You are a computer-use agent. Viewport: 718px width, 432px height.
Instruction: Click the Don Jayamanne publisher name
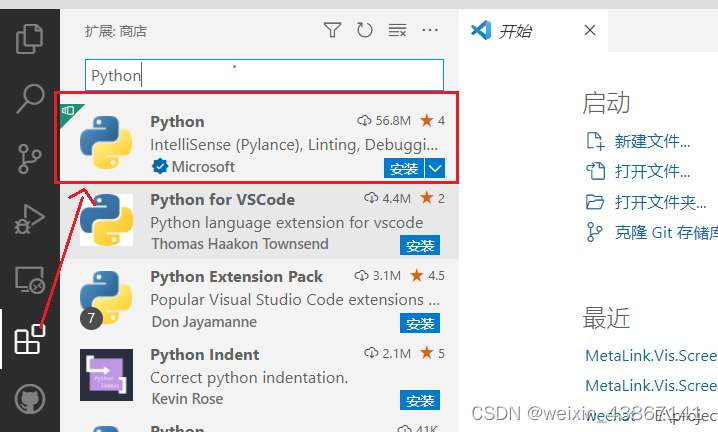pos(204,322)
